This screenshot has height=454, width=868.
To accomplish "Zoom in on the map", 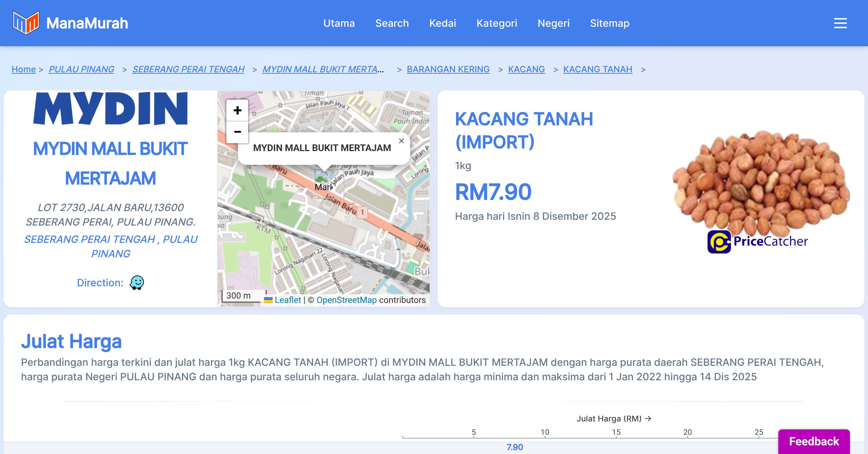I will (237, 110).
